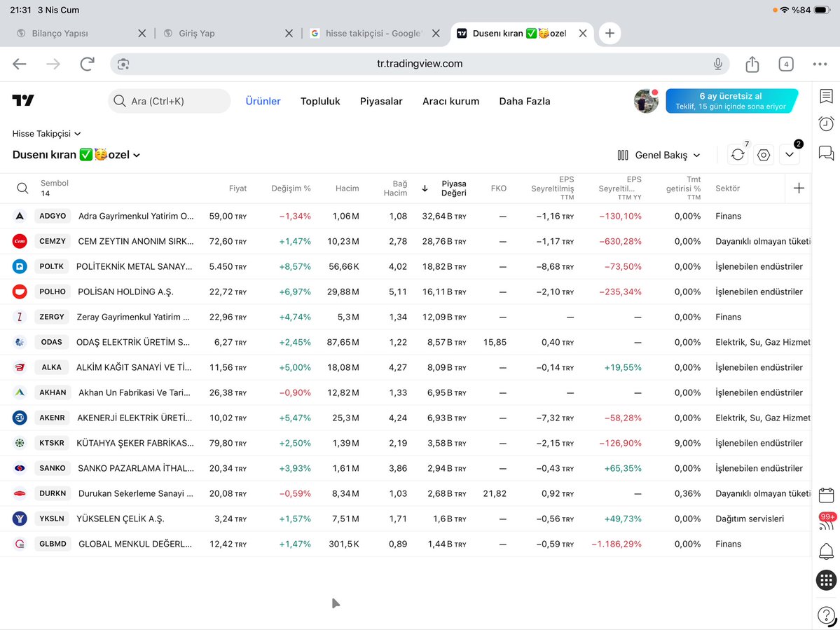The height and width of the screenshot is (630, 840).
Task: Open the Duseni kıran watchlist dropdown
Action: click(x=76, y=155)
